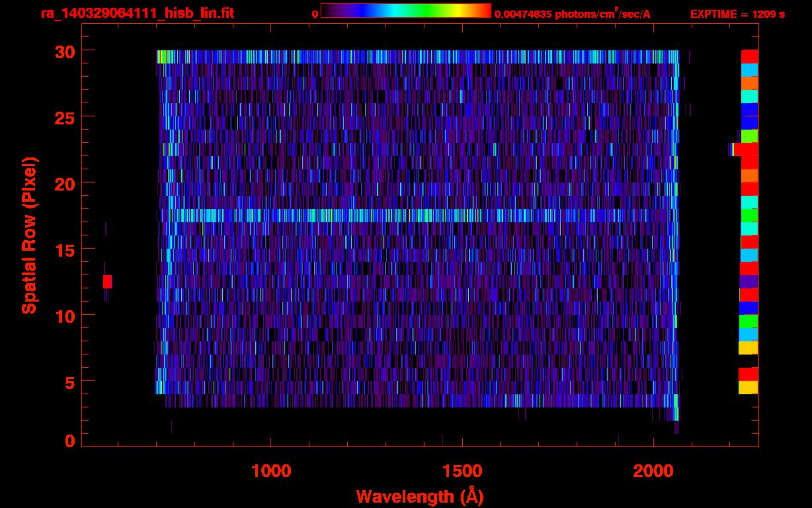Click the EXPTIME = 1209 s label

pos(737,13)
